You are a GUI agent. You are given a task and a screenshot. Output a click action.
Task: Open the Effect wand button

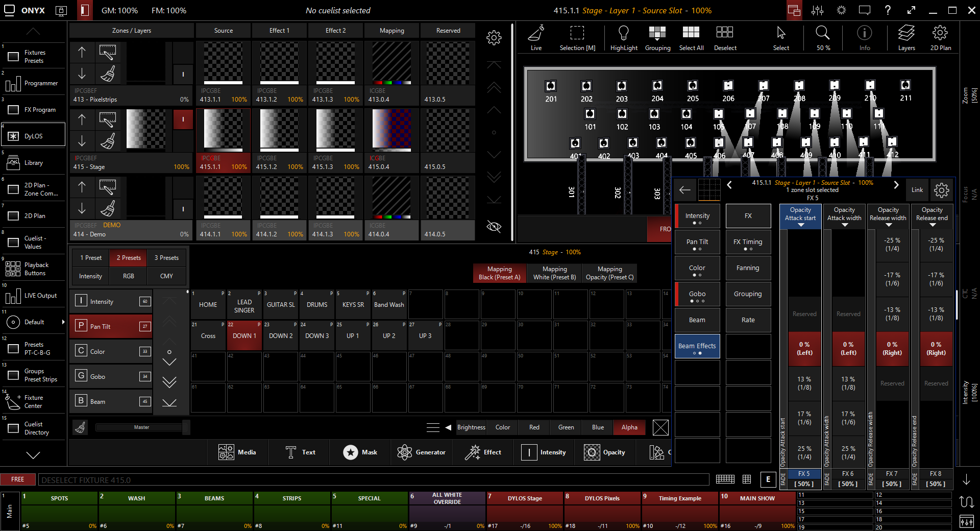pos(483,452)
